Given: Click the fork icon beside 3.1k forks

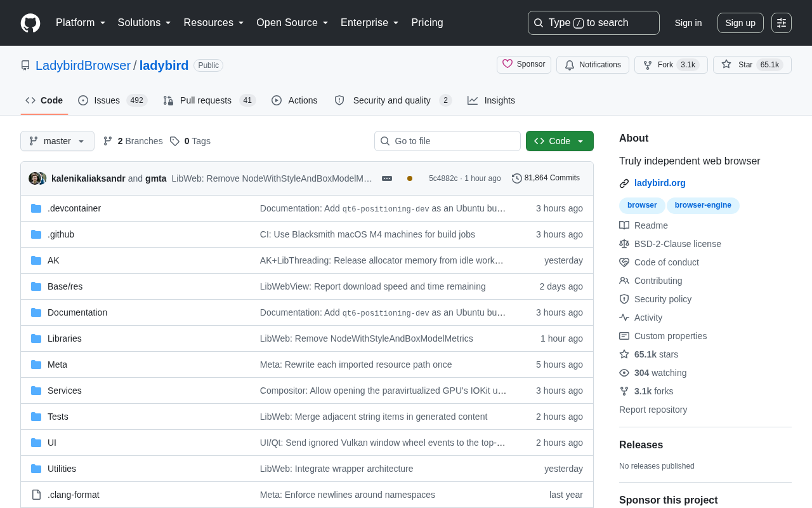Looking at the screenshot, I should coord(624,391).
